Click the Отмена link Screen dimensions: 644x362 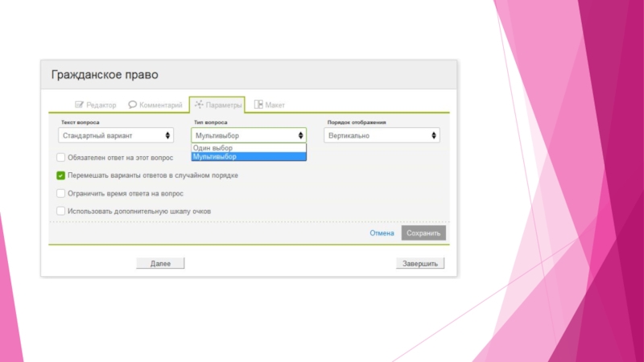tap(382, 233)
